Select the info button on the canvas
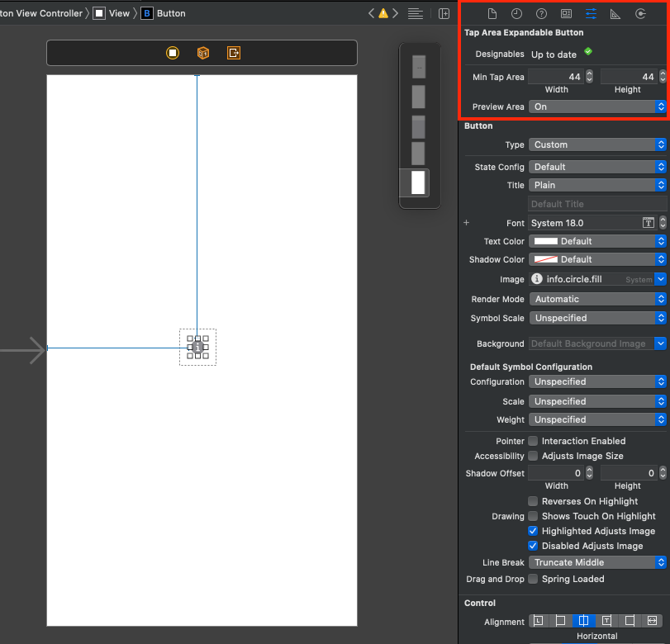The width and height of the screenshot is (670, 644). tap(197, 348)
